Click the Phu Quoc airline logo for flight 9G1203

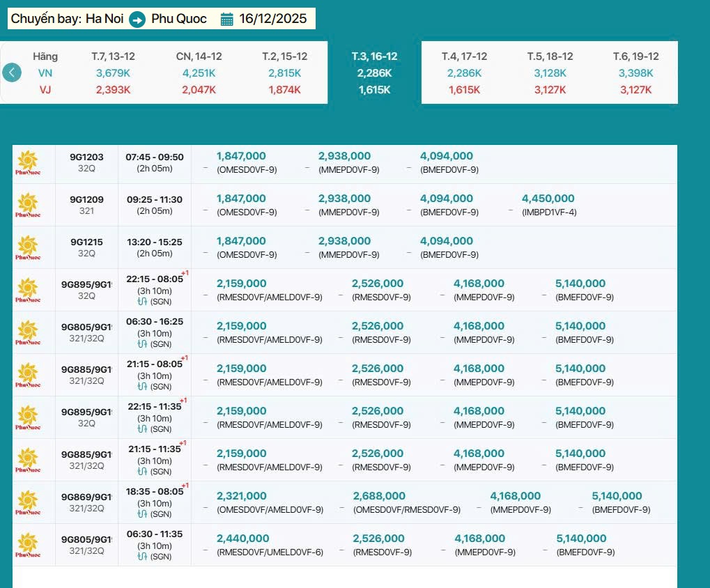[28, 163]
